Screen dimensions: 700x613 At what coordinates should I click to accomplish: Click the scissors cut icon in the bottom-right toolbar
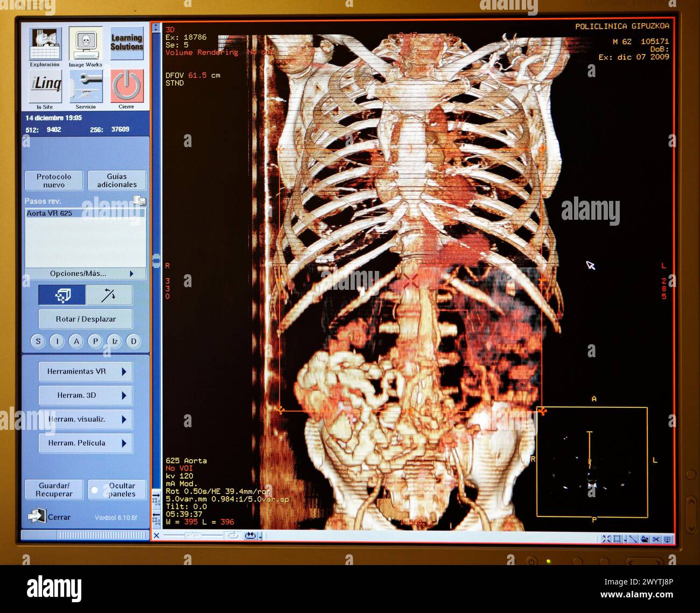656,539
